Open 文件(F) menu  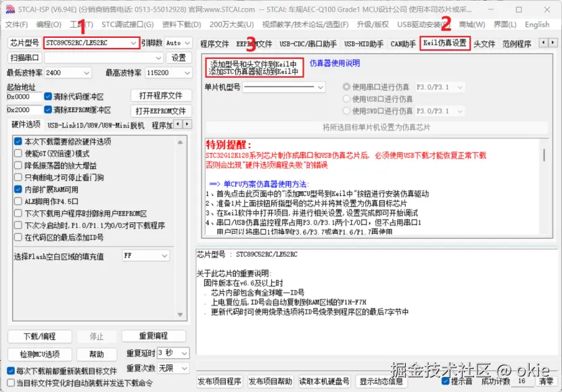pyautogui.click(x=16, y=24)
